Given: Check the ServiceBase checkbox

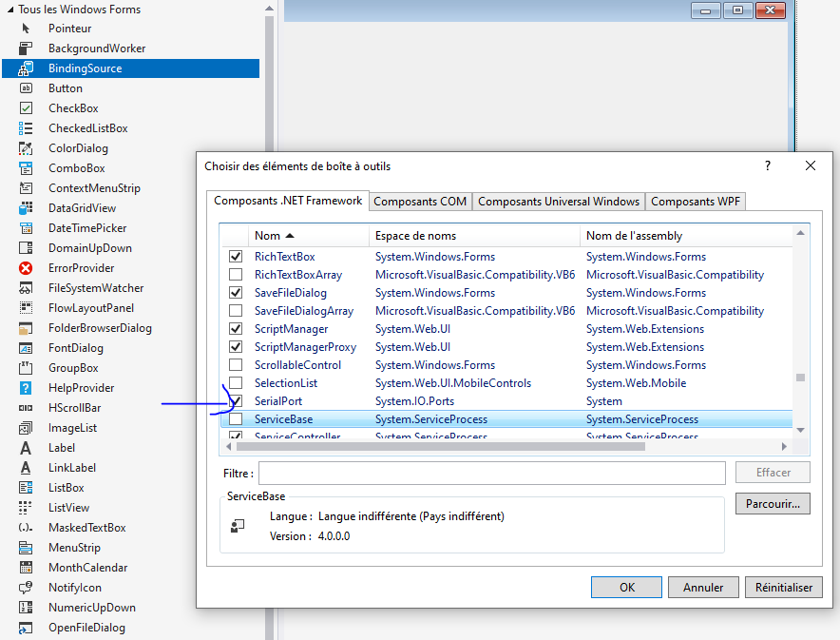Looking at the screenshot, I should (x=236, y=419).
